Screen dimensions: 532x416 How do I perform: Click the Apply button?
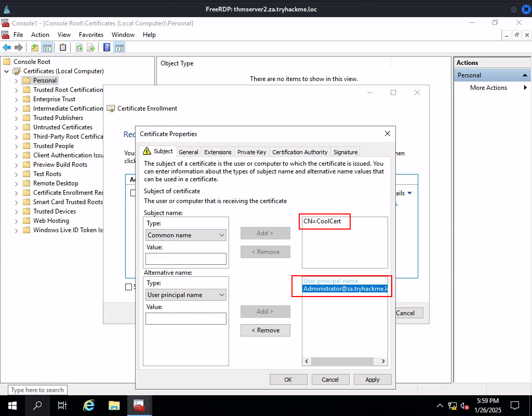pos(372,379)
